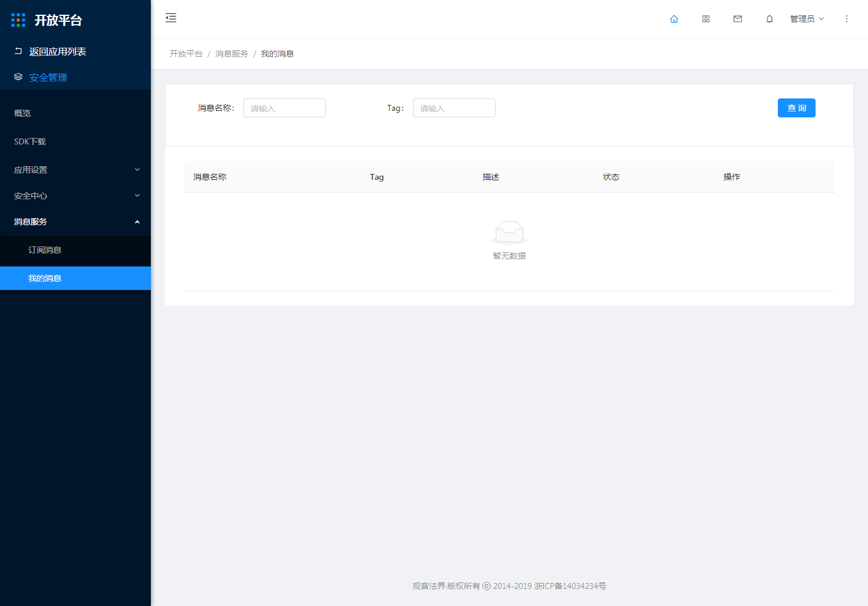Open the app grid icon in header
Image resolution: width=868 pixels, height=606 pixels.
pyautogui.click(x=706, y=19)
